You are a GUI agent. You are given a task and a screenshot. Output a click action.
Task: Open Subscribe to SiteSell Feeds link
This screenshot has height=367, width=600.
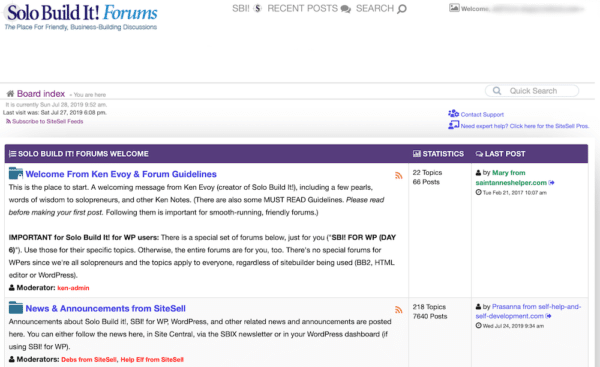click(47, 121)
